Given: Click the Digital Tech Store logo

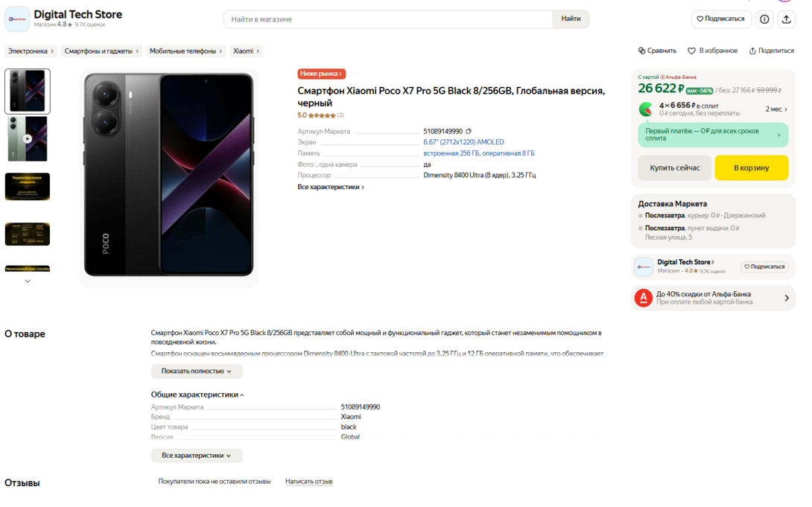Looking at the screenshot, I should pos(17,19).
